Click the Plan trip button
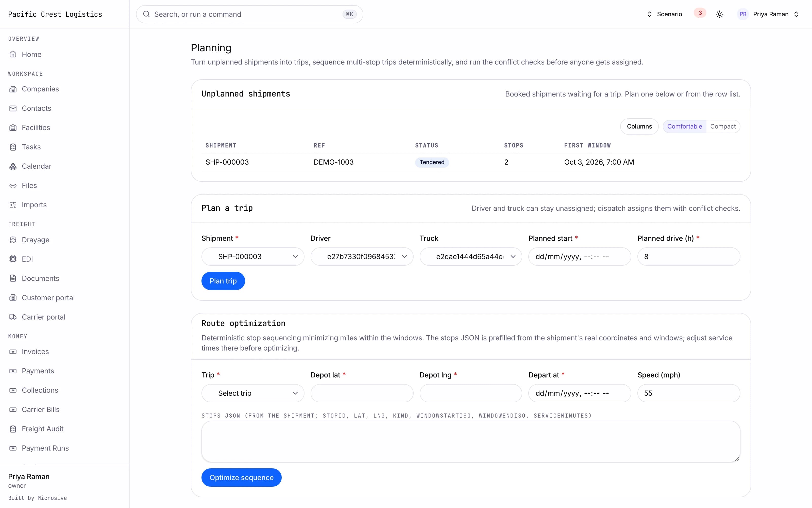 223,281
